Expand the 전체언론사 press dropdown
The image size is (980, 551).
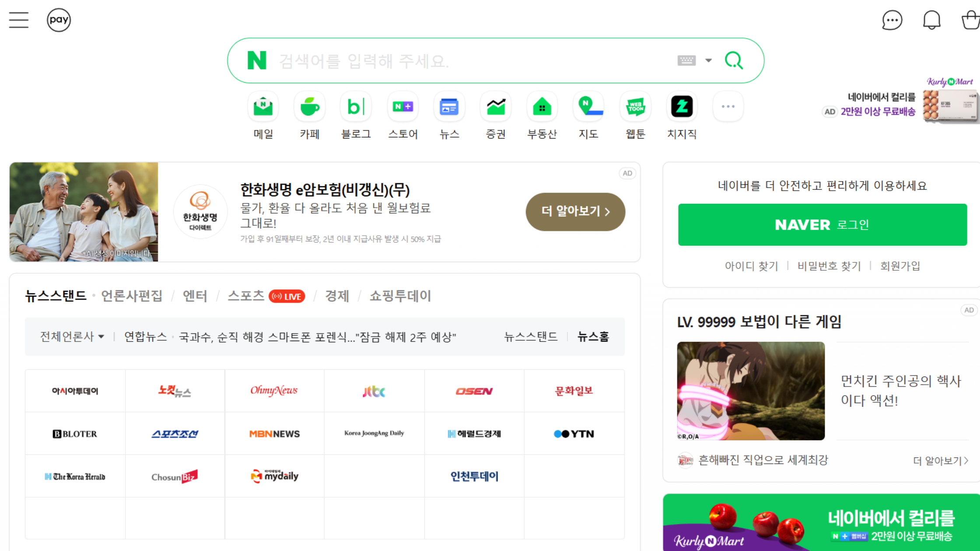point(72,337)
